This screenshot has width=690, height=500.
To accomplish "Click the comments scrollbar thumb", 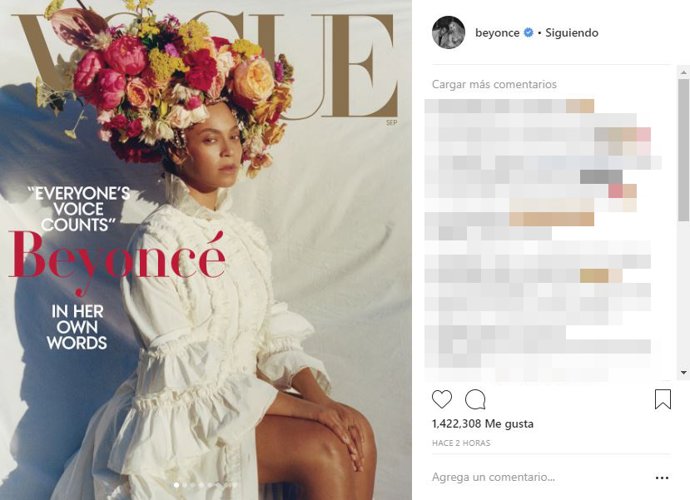I will [683, 150].
